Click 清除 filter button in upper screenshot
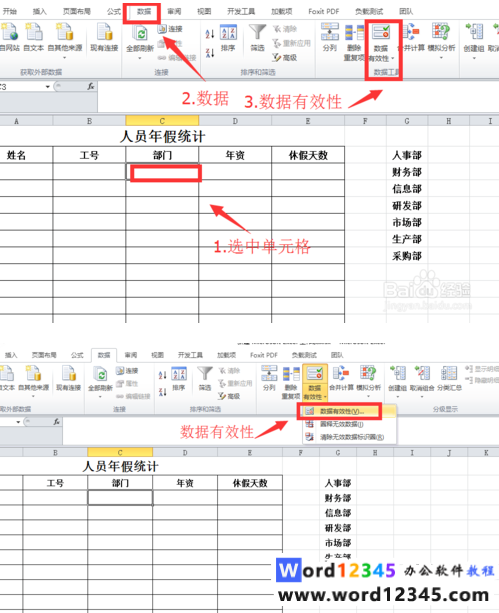Screen dimensions: 499x613 (x=285, y=29)
